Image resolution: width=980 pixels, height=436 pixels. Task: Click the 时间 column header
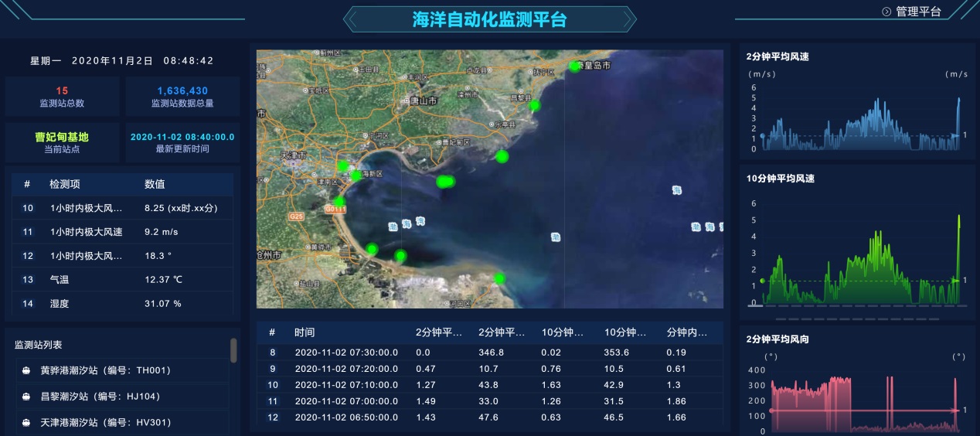pos(305,332)
